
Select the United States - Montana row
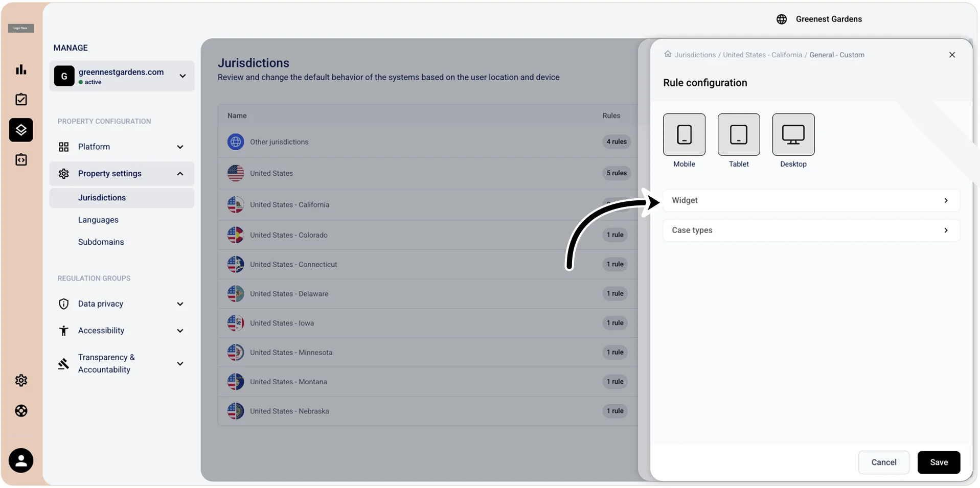[x=428, y=382]
